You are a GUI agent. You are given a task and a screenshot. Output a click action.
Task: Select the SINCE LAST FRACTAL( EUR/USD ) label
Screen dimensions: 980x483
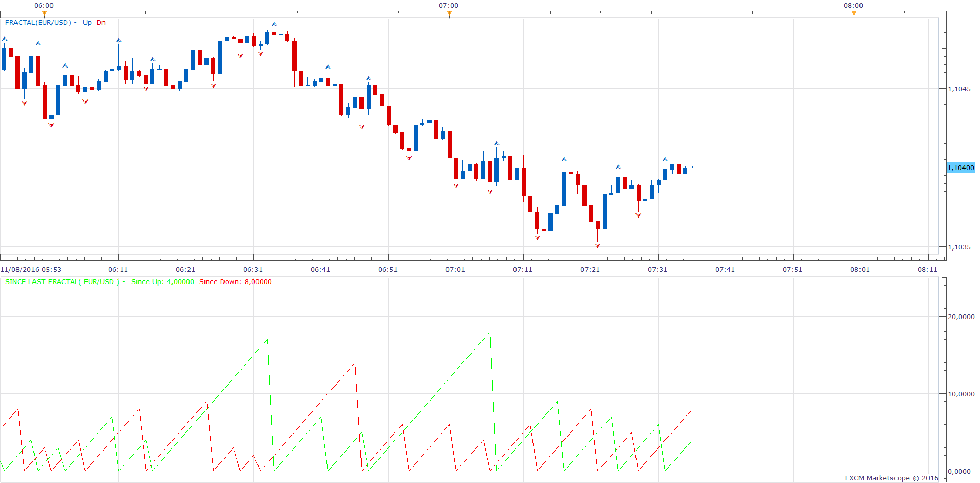[62, 281]
